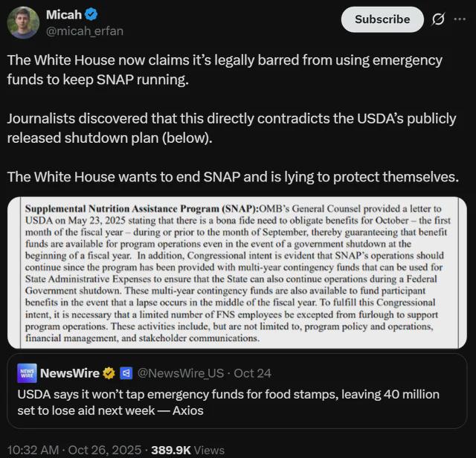Screen dimensions: 476x458
Task: Click the NewsWire display name
Action: click(x=71, y=373)
